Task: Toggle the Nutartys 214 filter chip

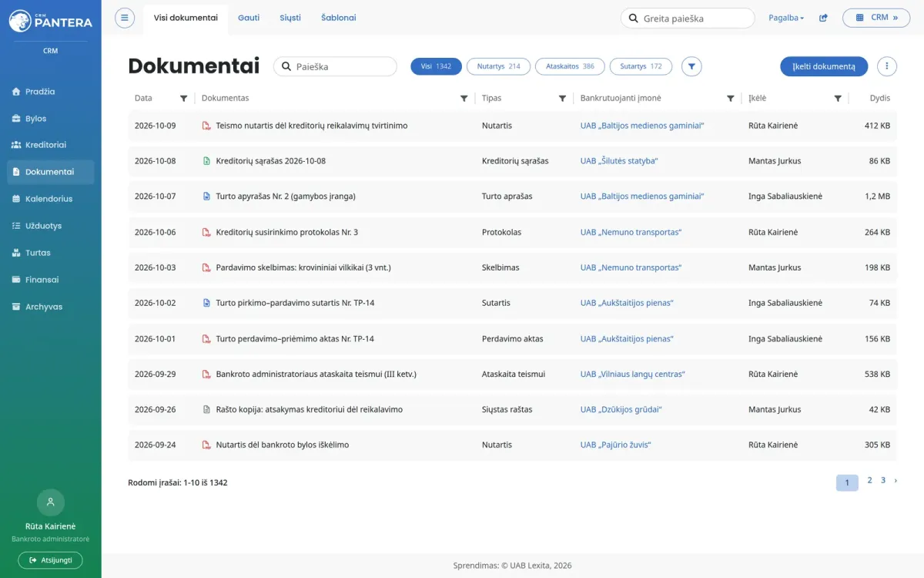Action: (x=498, y=66)
